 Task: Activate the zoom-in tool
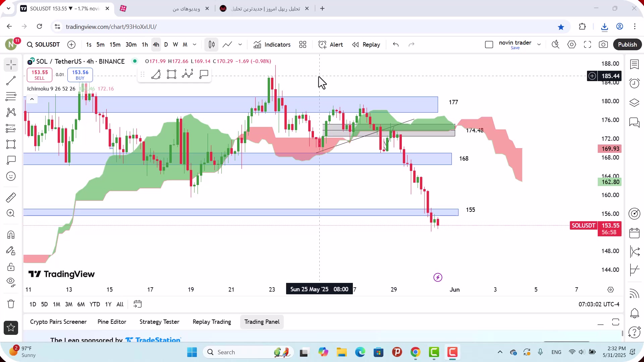[11, 213]
